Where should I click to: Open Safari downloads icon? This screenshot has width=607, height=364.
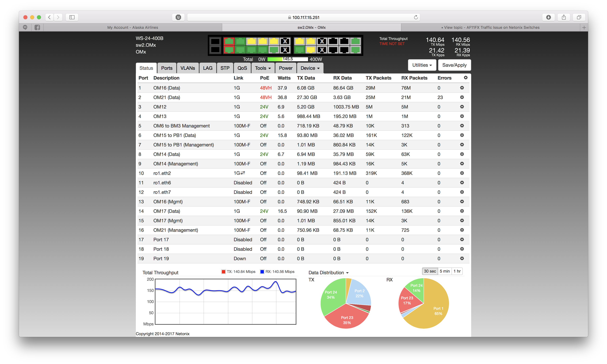(548, 17)
